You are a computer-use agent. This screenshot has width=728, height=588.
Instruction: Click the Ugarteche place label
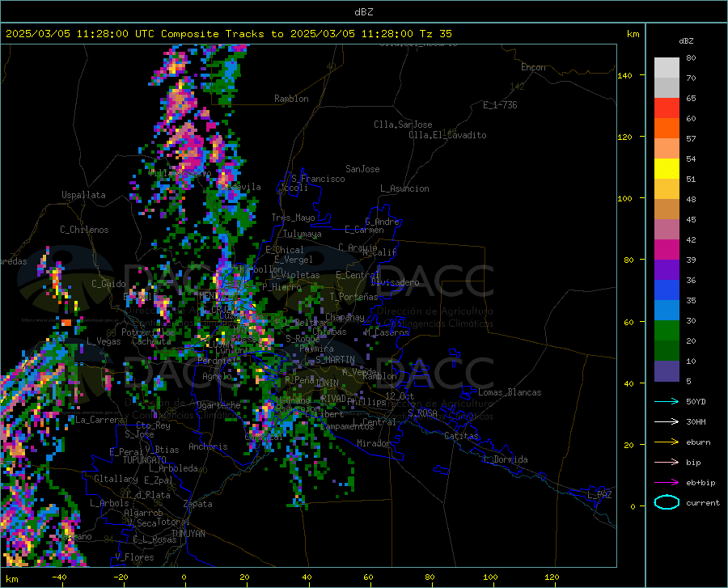point(218,405)
